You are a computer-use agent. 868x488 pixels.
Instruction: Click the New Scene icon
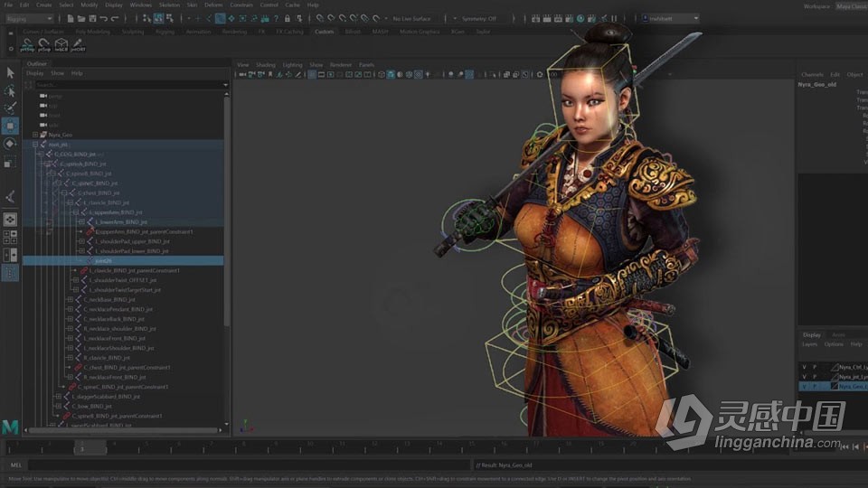click(x=71, y=19)
